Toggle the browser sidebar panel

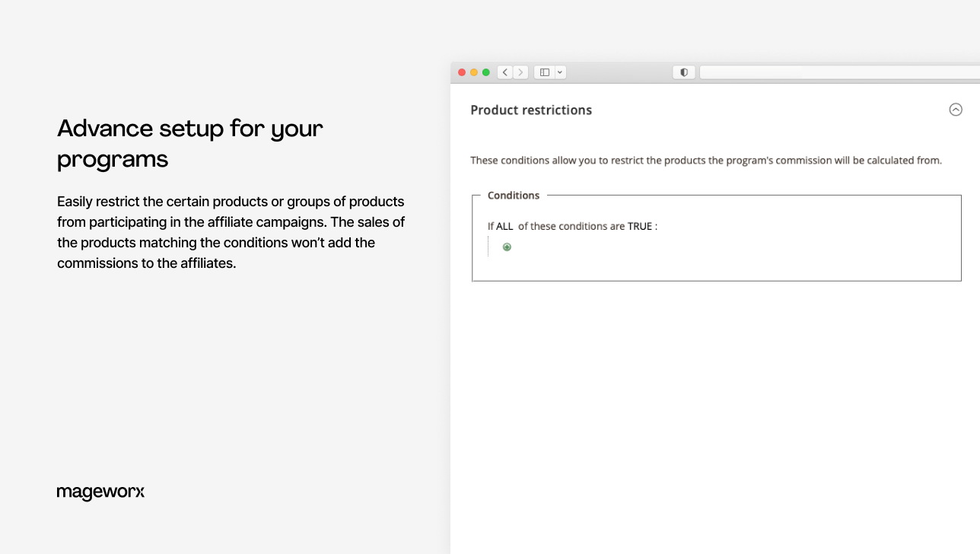point(544,72)
